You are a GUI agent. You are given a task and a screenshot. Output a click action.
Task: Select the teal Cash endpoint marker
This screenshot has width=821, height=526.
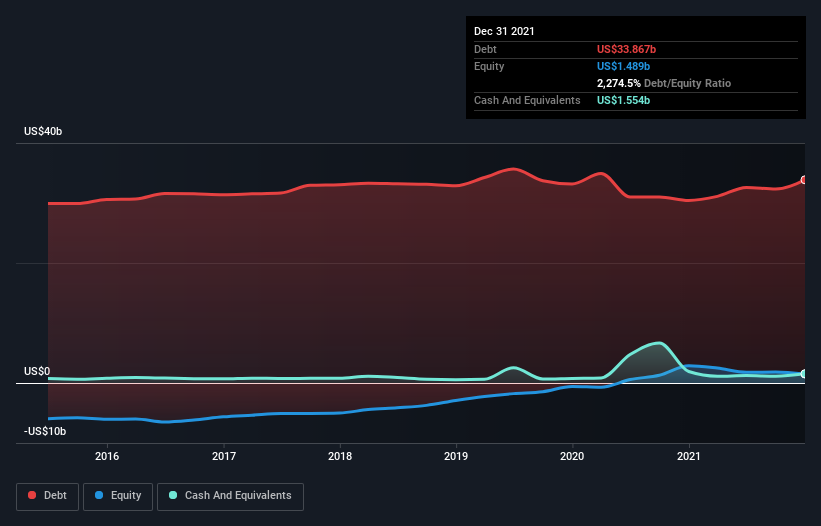tap(804, 374)
